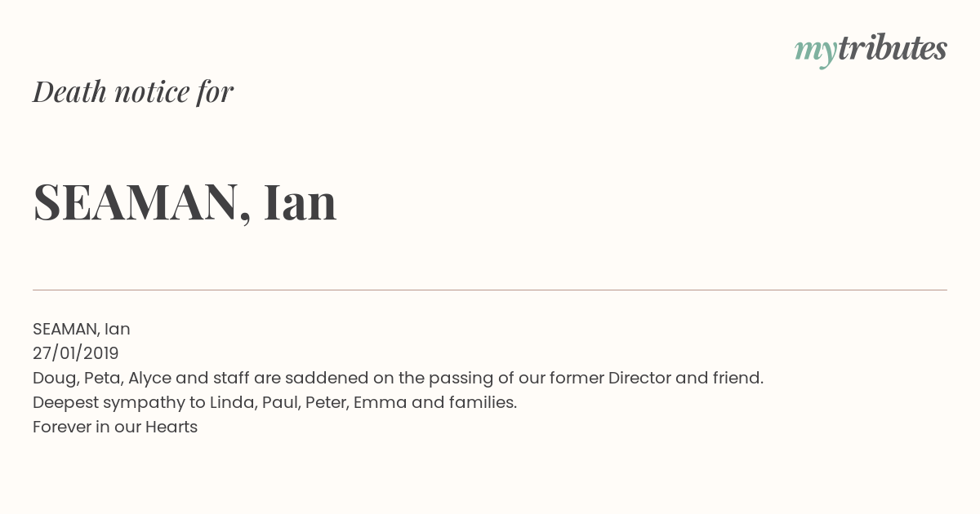The width and height of the screenshot is (980, 514).
Task: Click the word "Hearts" in the last line
Action: point(171,427)
